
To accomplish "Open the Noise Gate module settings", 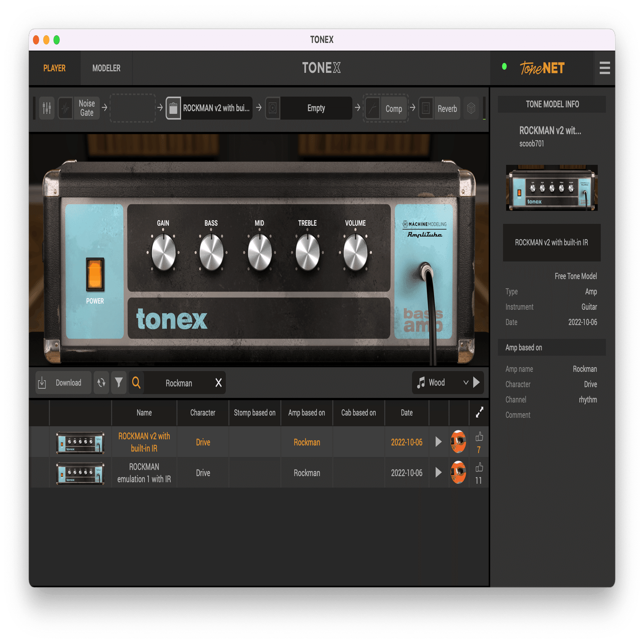I will click(86, 108).
